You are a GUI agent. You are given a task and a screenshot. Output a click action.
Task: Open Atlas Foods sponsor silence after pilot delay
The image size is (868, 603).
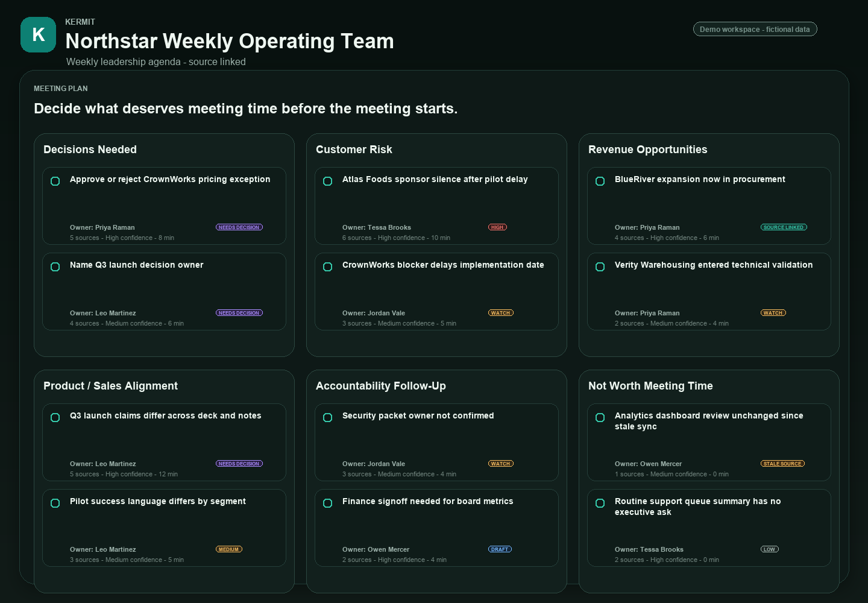click(435, 179)
